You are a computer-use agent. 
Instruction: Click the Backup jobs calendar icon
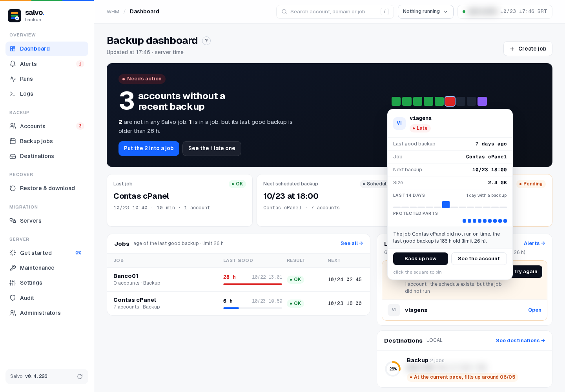[x=13, y=141]
